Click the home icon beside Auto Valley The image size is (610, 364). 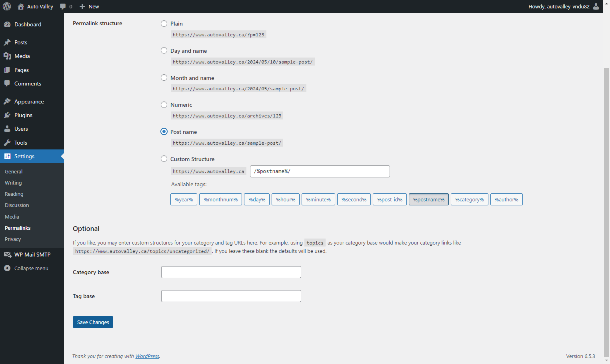pos(21,6)
